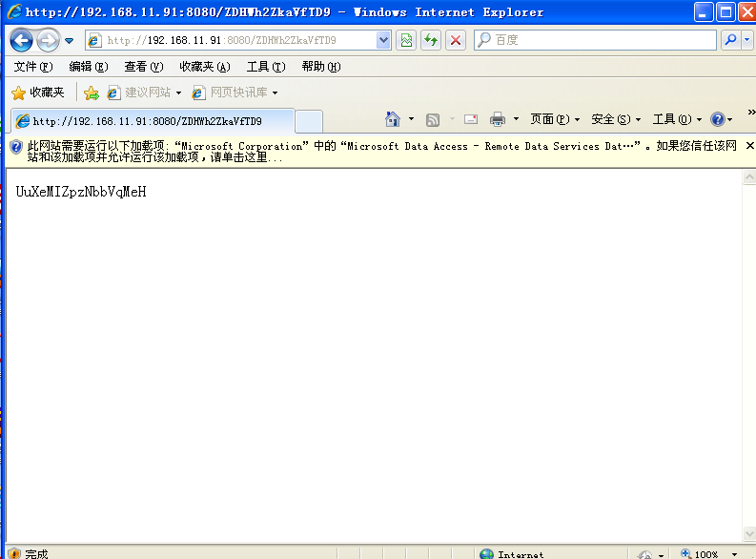Click the Internet Explorer title bar icon
Screen dimensions: 756x559
point(14,11)
